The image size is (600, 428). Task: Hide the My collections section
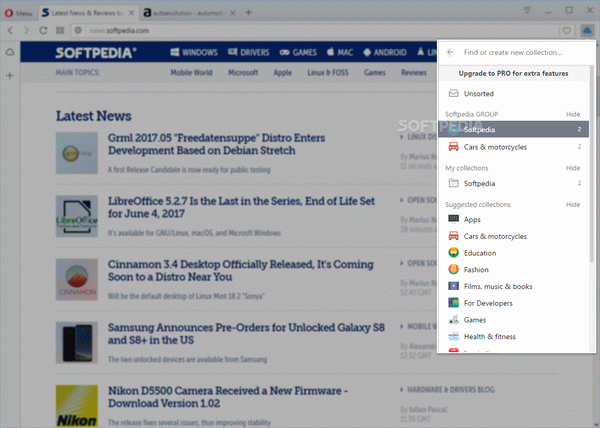click(x=573, y=168)
